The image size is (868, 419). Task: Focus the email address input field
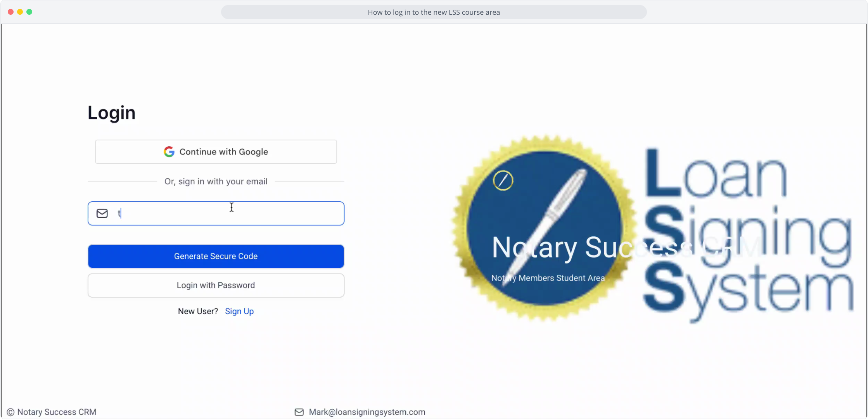click(x=216, y=213)
